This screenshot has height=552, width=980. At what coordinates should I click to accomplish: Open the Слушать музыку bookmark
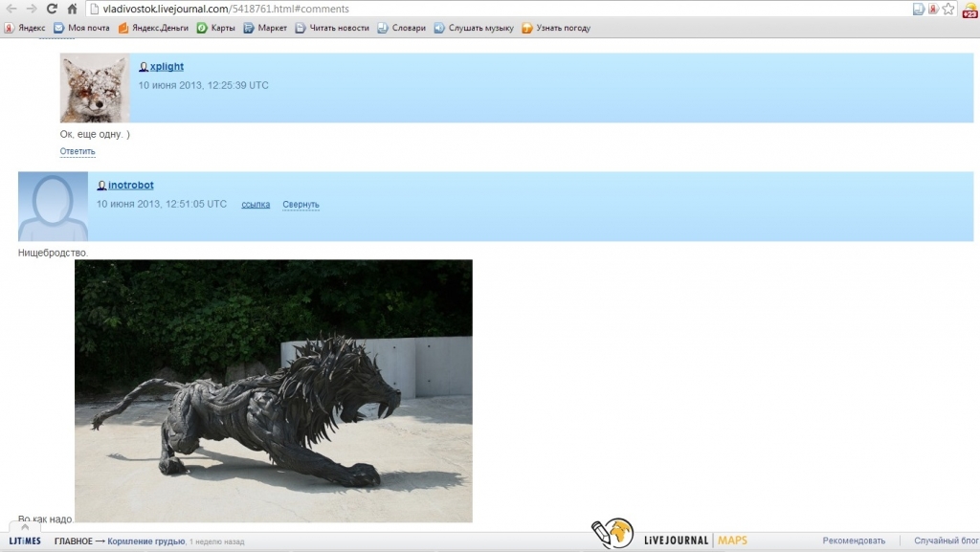tap(474, 28)
